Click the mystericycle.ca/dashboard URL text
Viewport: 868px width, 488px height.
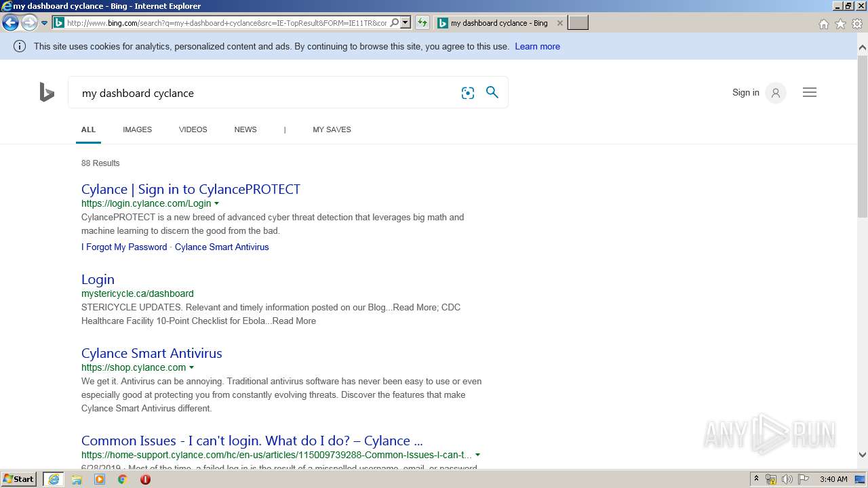coord(138,293)
